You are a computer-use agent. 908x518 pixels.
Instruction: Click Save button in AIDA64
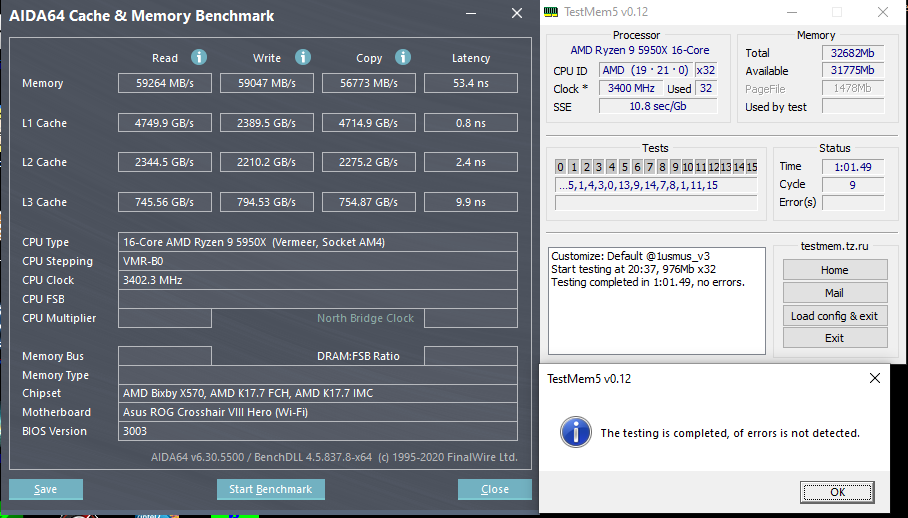(46, 489)
